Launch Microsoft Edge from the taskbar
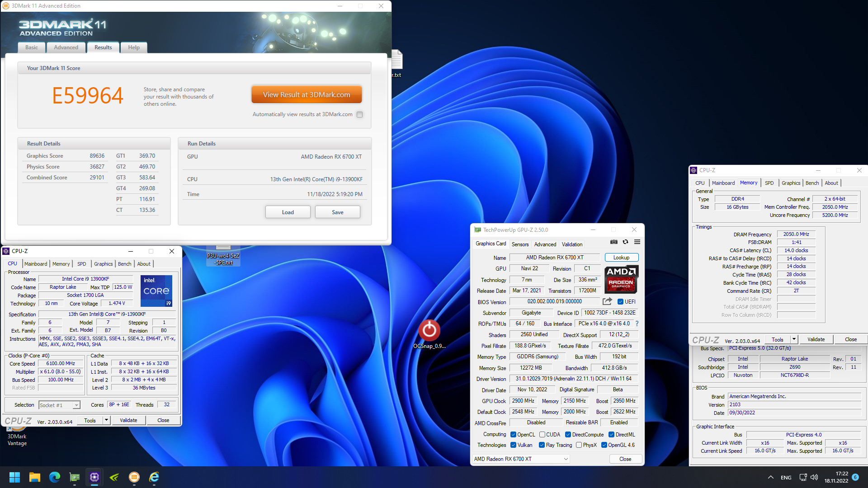Image resolution: width=868 pixels, height=488 pixels. 55,477
